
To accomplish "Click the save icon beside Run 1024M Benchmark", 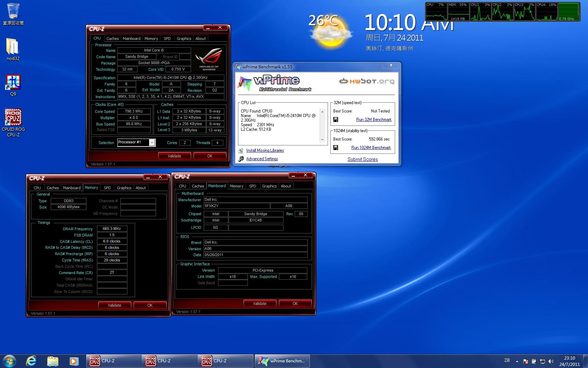I will (x=336, y=148).
